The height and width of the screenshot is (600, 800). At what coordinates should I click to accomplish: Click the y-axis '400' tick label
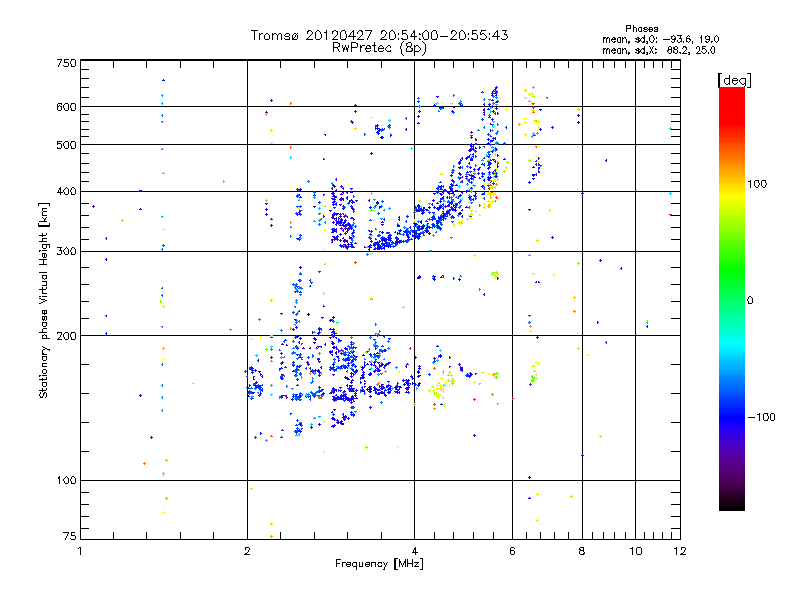(x=67, y=191)
